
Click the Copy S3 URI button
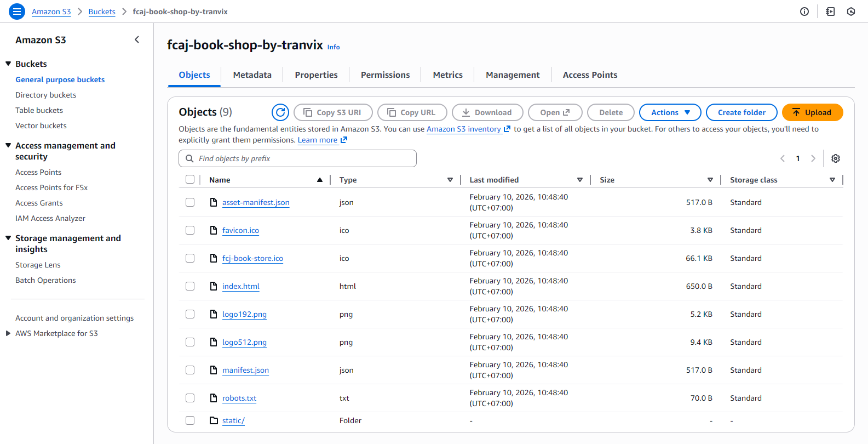pyautogui.click(x=333, y=112)
